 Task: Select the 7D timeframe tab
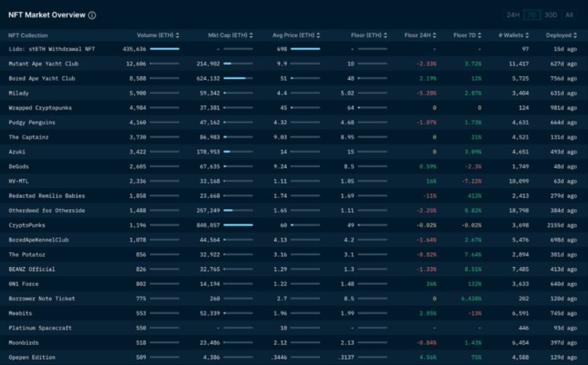pos(532,15)
